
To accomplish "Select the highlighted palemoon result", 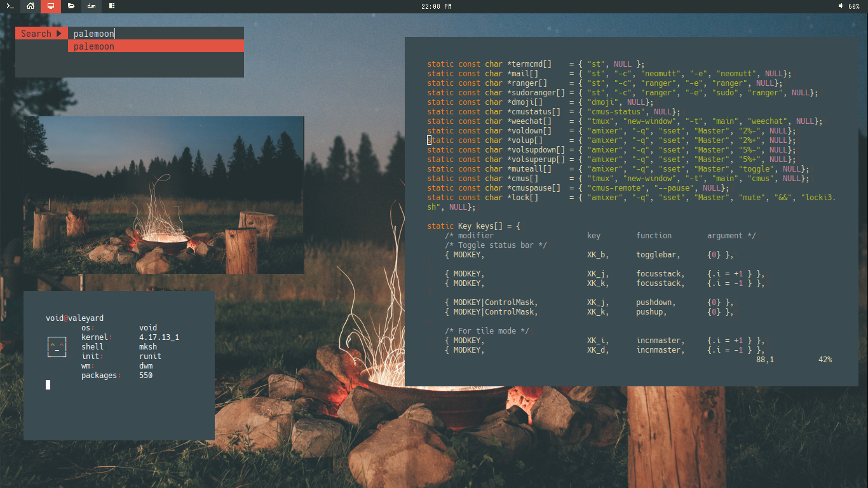I will 156,46.
